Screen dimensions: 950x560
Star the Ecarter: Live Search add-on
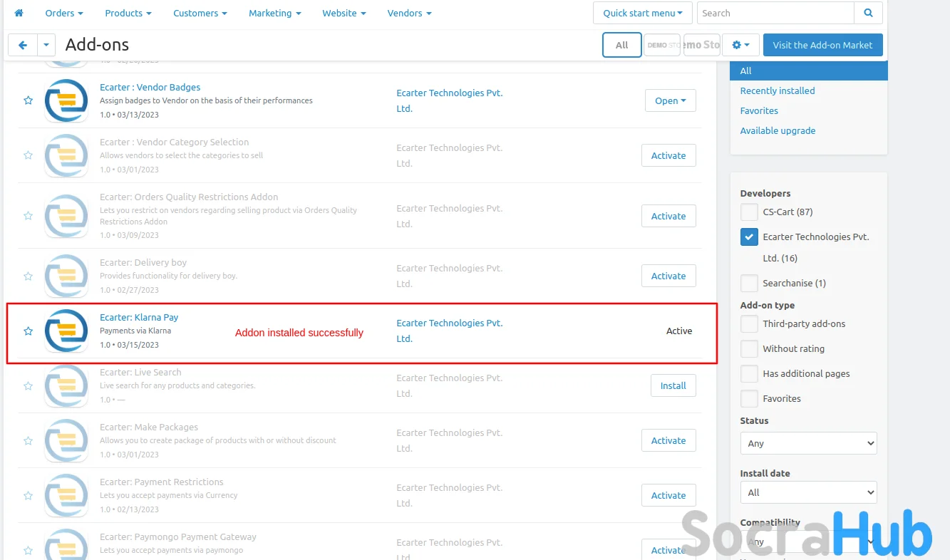29,385
